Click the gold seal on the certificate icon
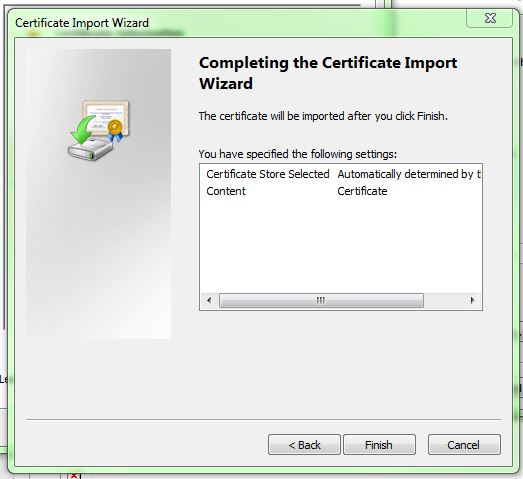 pyautogui.click(x=115, y=127)
